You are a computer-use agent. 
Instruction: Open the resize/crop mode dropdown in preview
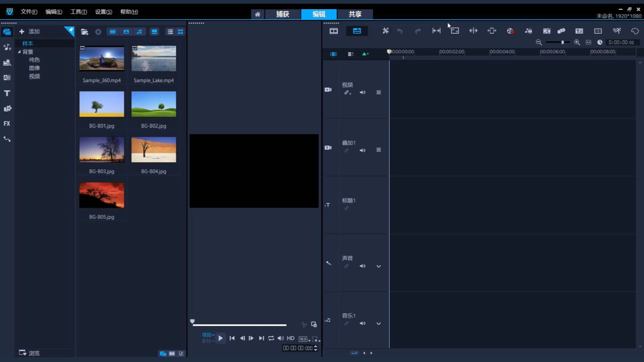point(316,339)
